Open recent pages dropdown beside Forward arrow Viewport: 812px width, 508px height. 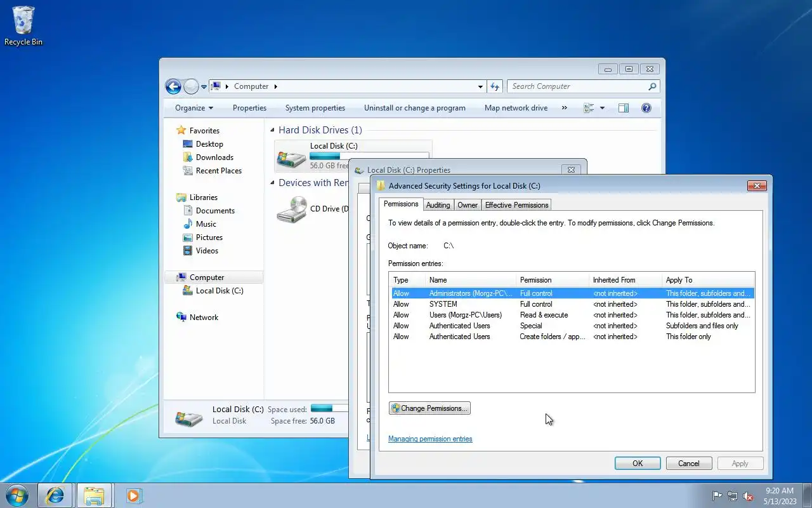[x=204, y=86]
